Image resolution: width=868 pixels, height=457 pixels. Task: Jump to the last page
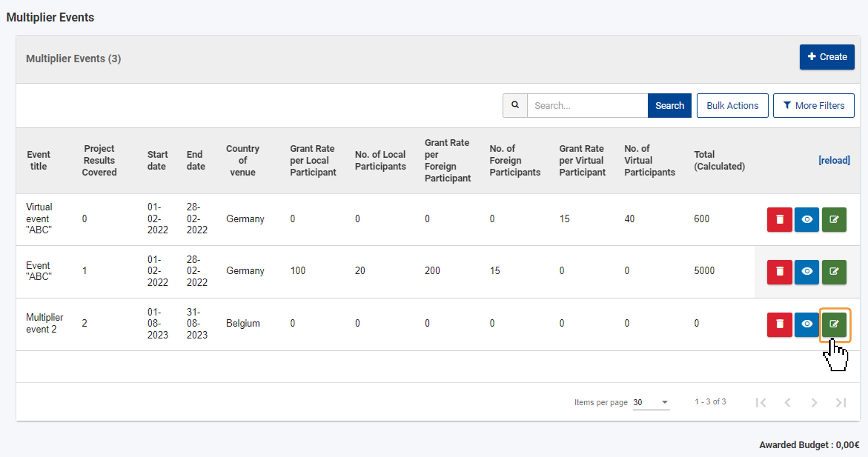pyautogui.click(x=841, y=402)
